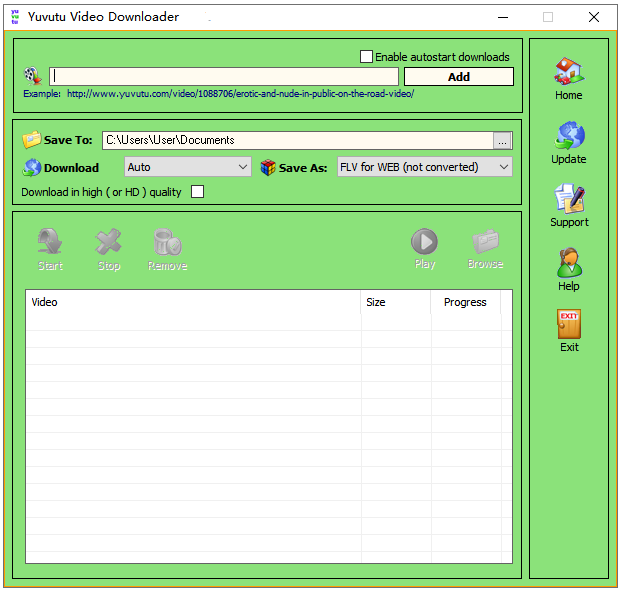Click the example Yuvutu URL link
Viewport: 621px width, 593px height.
pyautogui.click(x=240, y=94)
